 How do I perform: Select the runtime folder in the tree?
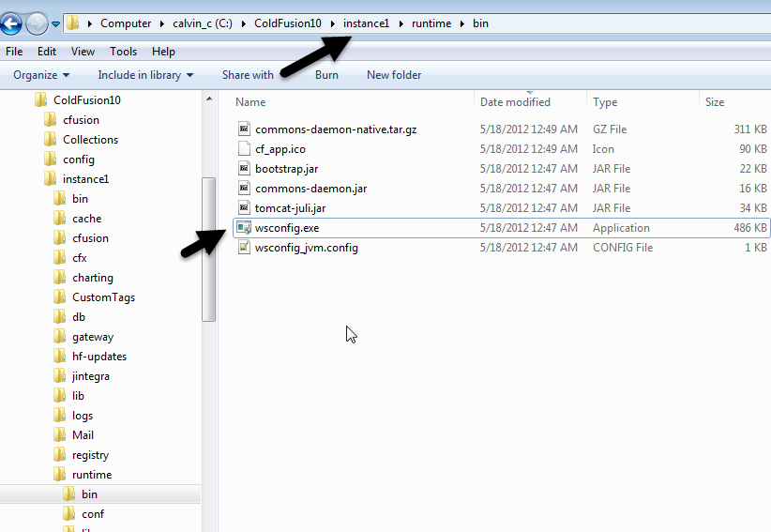pos(92,475)
